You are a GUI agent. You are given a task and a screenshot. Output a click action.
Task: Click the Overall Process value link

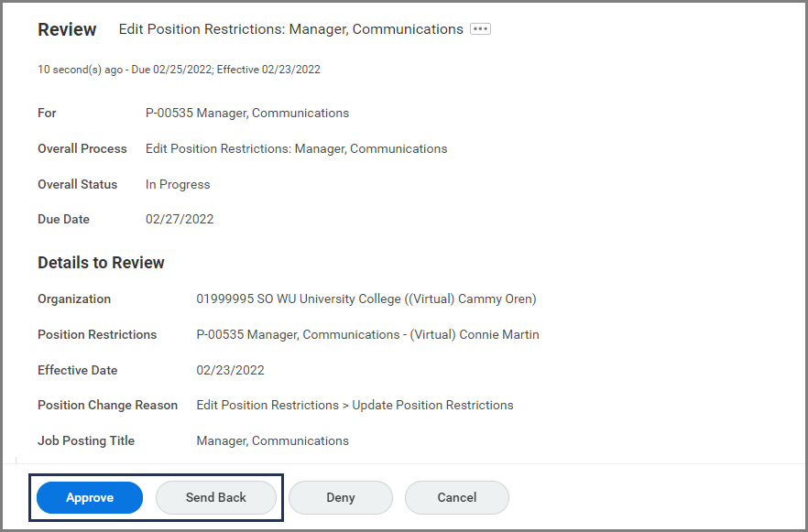[296, 148]
